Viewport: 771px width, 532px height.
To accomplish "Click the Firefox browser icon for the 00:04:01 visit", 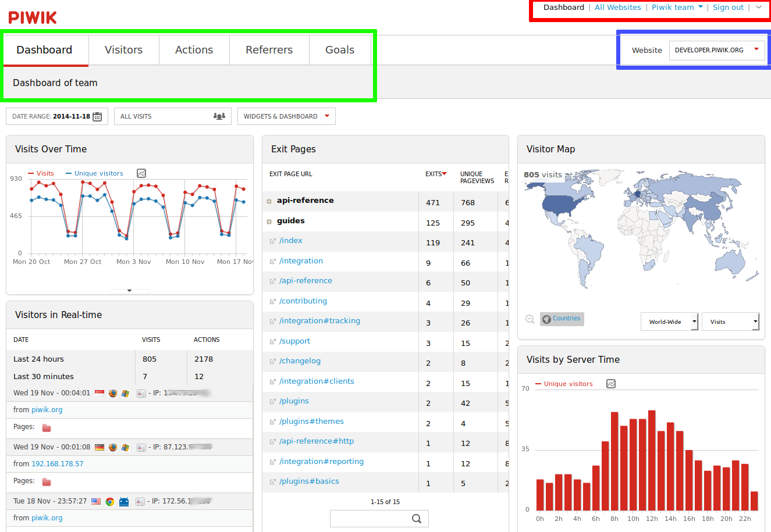I will 113,394.
